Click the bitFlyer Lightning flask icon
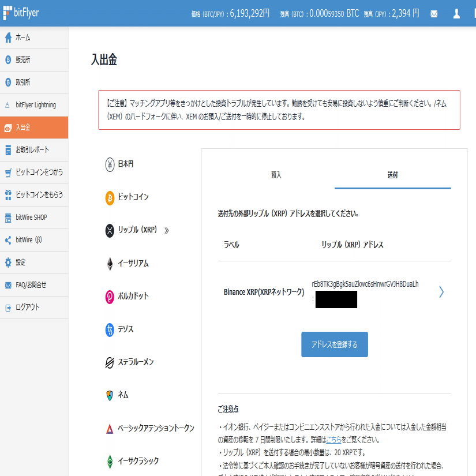This screenshot has height=476, width=476. [x=8, y=106]
